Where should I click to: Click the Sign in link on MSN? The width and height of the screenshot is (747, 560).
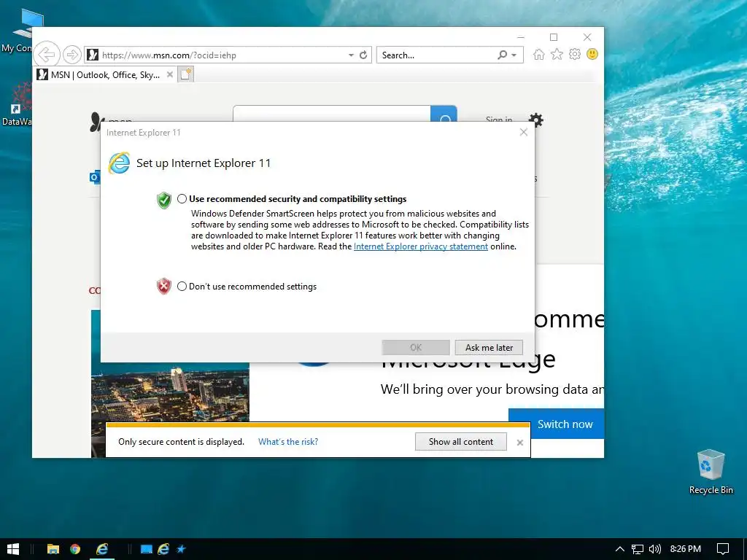click(499, 119)
